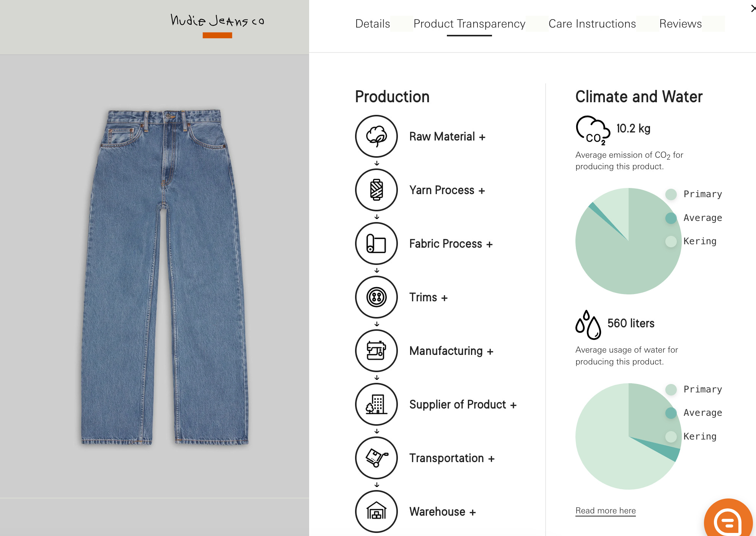
Task: Click Primary legend dot in CO2 chart
Action: [x=671, y=194]
